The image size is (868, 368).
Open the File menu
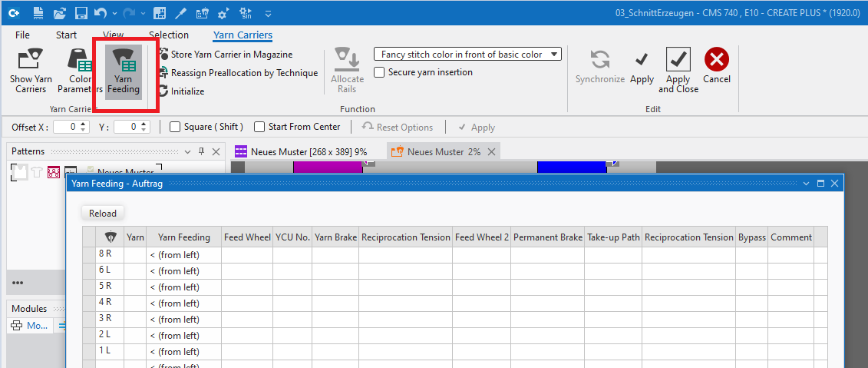tap(22, 35)
